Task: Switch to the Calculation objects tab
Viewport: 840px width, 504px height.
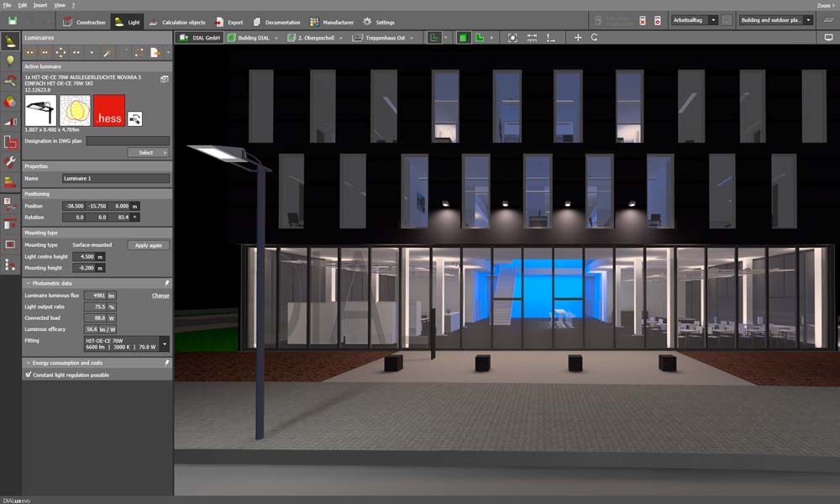Action: click(x=182, y=22)
